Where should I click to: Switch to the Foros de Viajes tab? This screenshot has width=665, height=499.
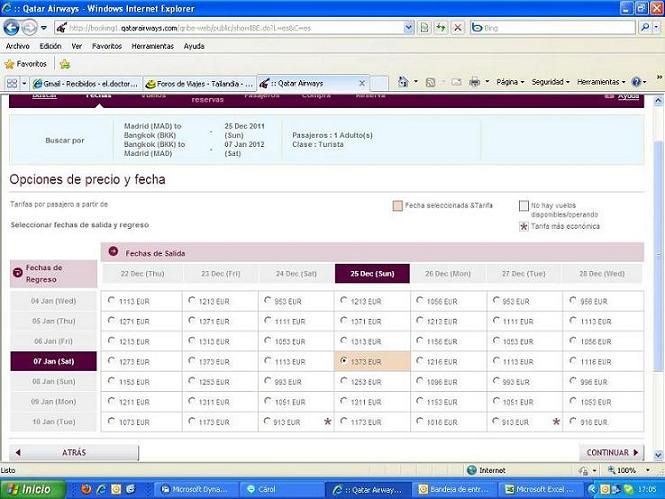coord(200,84)
